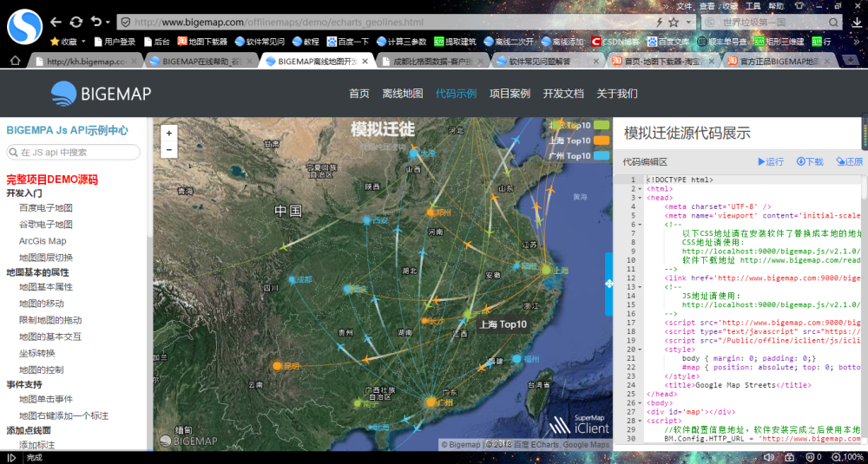Run the code with 运行 button

point(771,161)
